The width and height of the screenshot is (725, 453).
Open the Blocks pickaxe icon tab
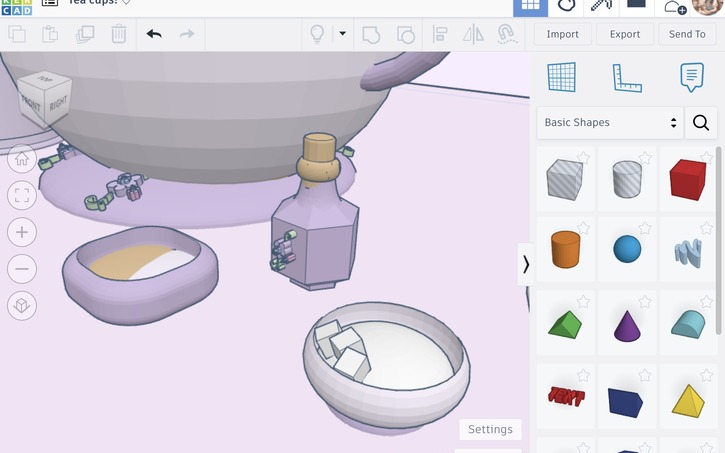(x=601, y=6)
